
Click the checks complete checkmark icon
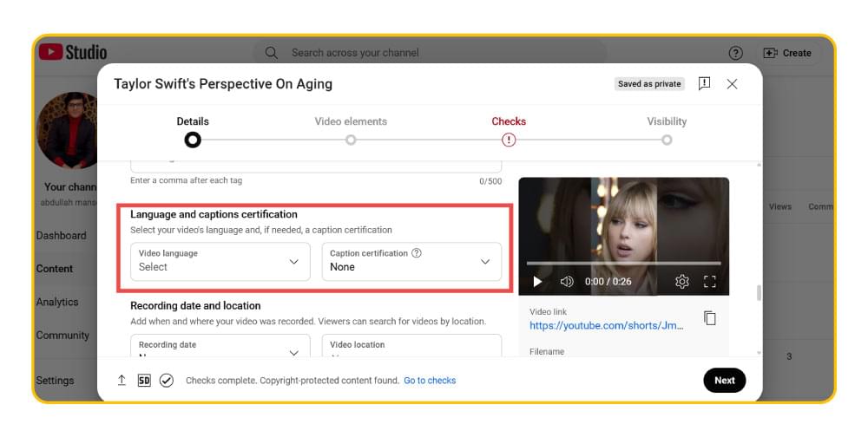pos(167,380)
